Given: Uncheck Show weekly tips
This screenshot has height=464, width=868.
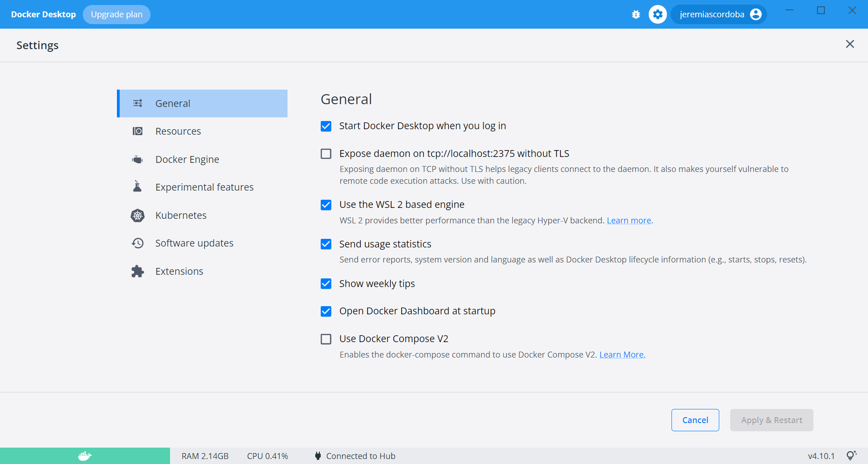Looking at the screenshot, I should (x=326, y=284).
